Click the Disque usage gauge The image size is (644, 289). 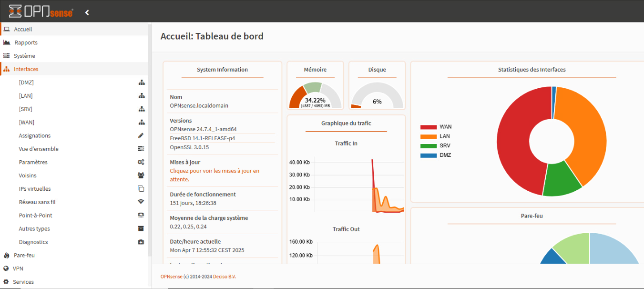click(377, 95)
